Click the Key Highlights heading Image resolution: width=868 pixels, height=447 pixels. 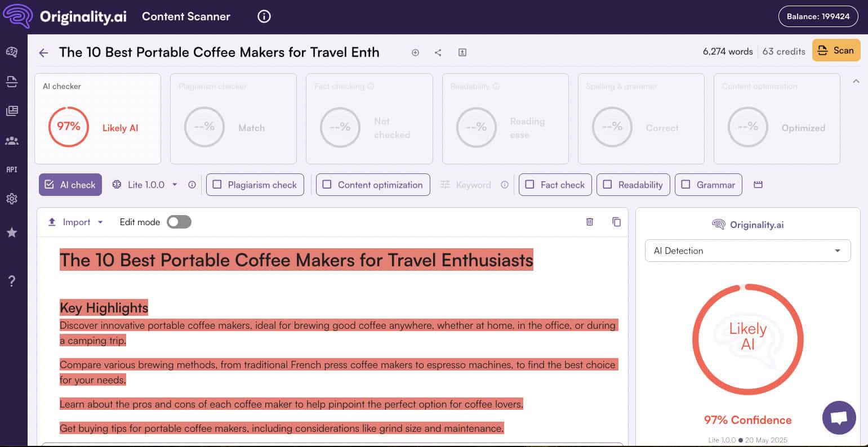(x=104, y=308)
